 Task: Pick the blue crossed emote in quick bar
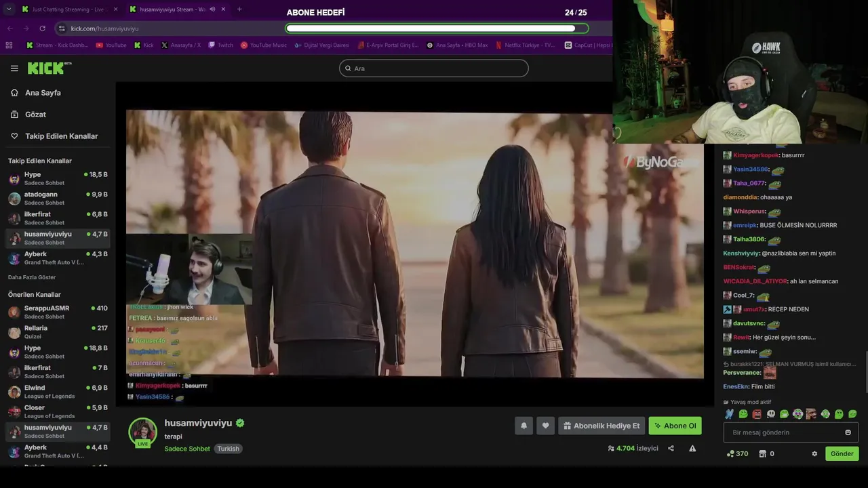[x=729, y=414]
